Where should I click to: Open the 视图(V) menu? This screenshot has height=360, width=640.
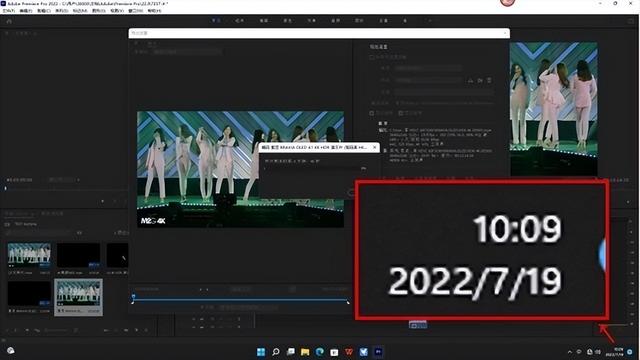coord(117,11)
